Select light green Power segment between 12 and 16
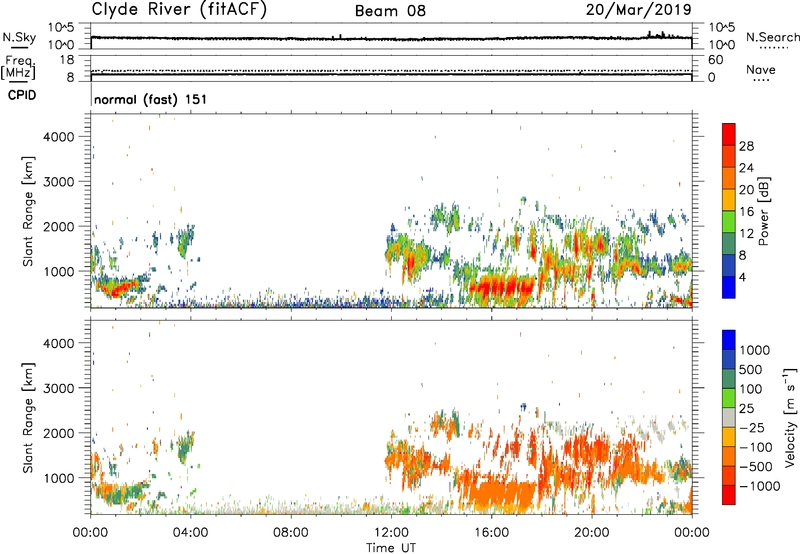This screenshot has width=800, height=554. pos(729,222)
